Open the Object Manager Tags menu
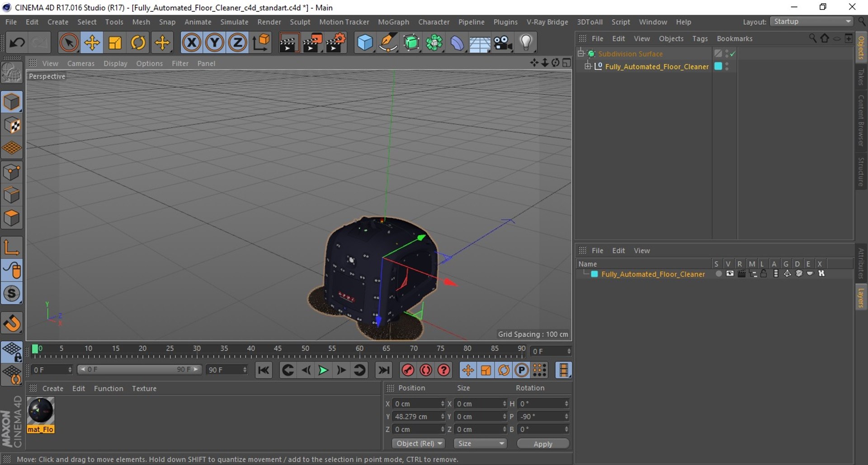 click(x=700, y=38)
